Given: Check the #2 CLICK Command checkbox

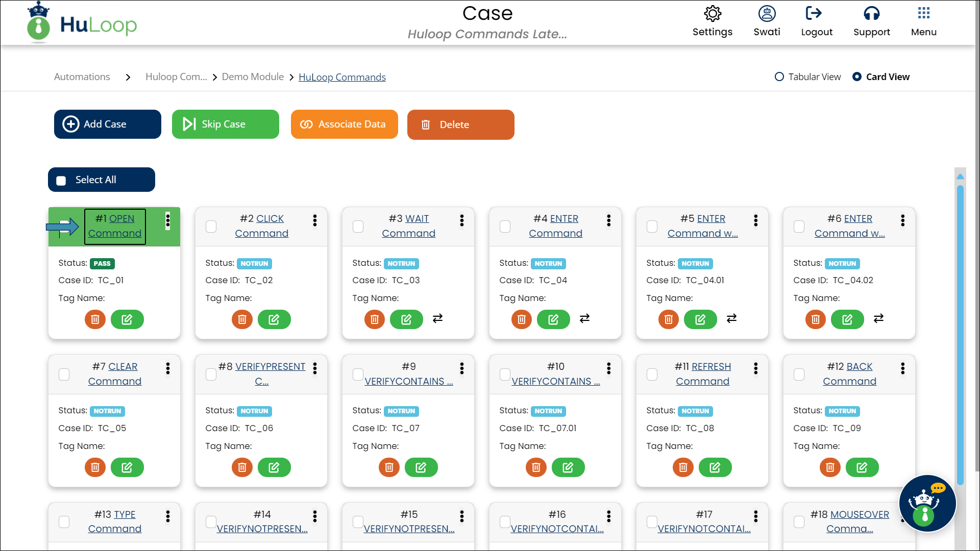Looking at the screenshot, I should coord(211,226).
